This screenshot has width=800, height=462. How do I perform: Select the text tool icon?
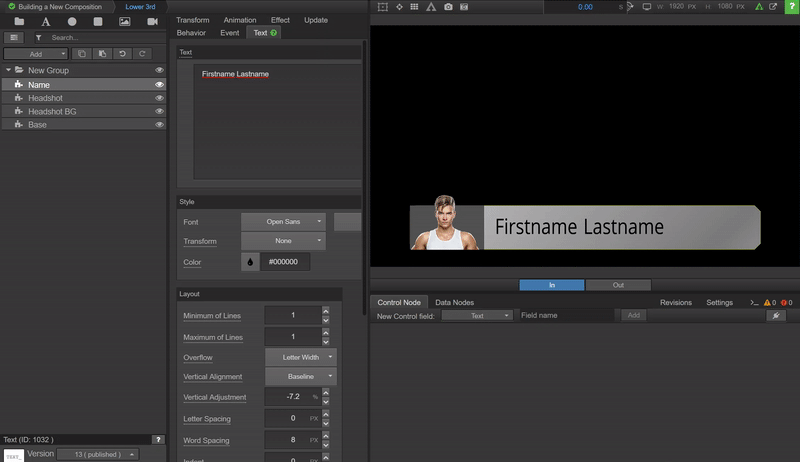pyautogui.click(x=46, y=21)
